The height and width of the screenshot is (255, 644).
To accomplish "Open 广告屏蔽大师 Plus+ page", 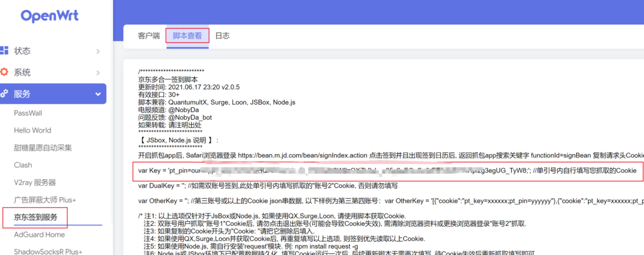I will [x=45, y=200].
